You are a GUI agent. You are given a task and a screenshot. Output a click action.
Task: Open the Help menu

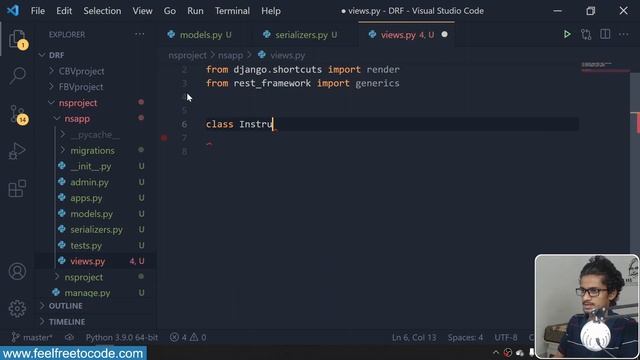click(x=271, y=11)
